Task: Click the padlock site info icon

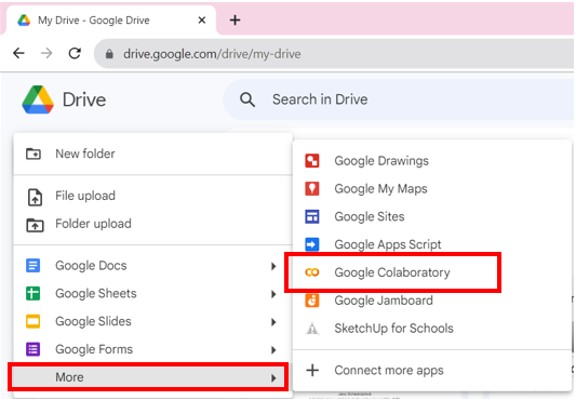Action: [109, 54]
